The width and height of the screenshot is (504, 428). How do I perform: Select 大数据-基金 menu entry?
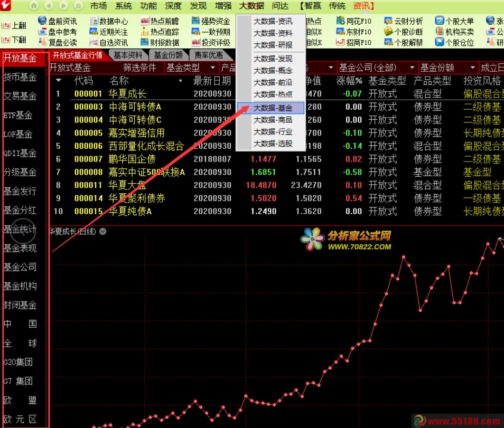271,108
